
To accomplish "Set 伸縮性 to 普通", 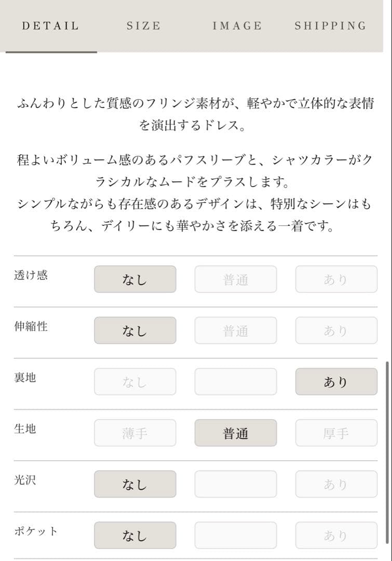I will [x=236, y=330].
